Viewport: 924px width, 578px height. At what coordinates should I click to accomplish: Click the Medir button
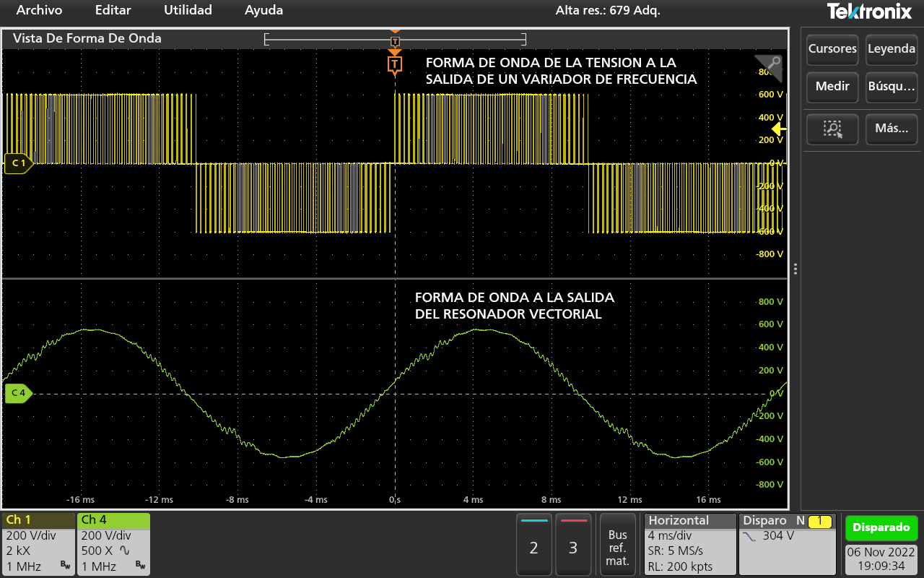click(832, 87)
